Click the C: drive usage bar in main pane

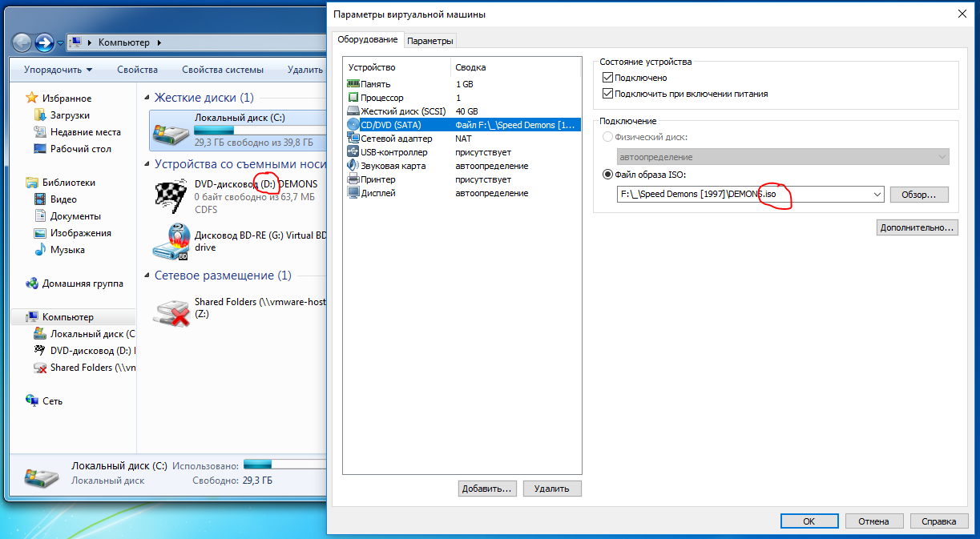click(260, 129)
